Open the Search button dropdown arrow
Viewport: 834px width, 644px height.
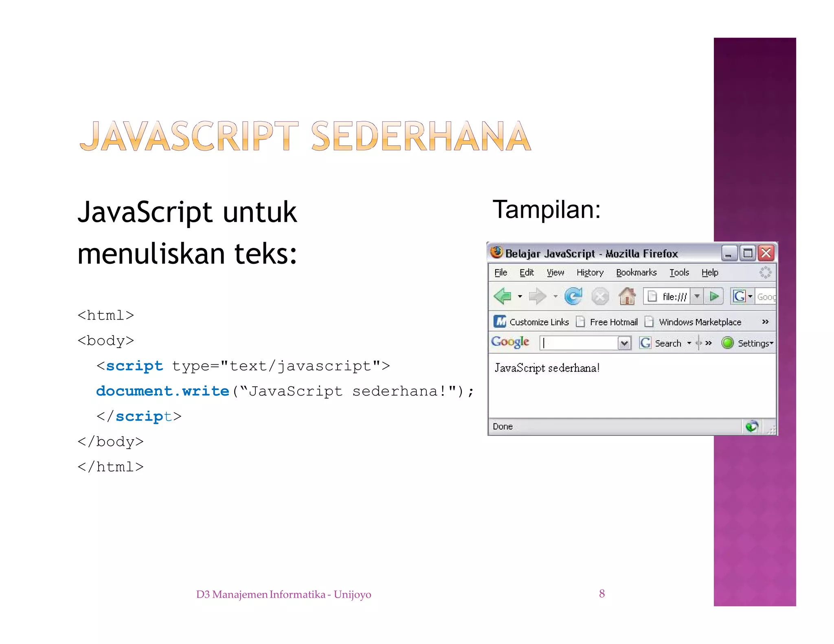point(689,343)
